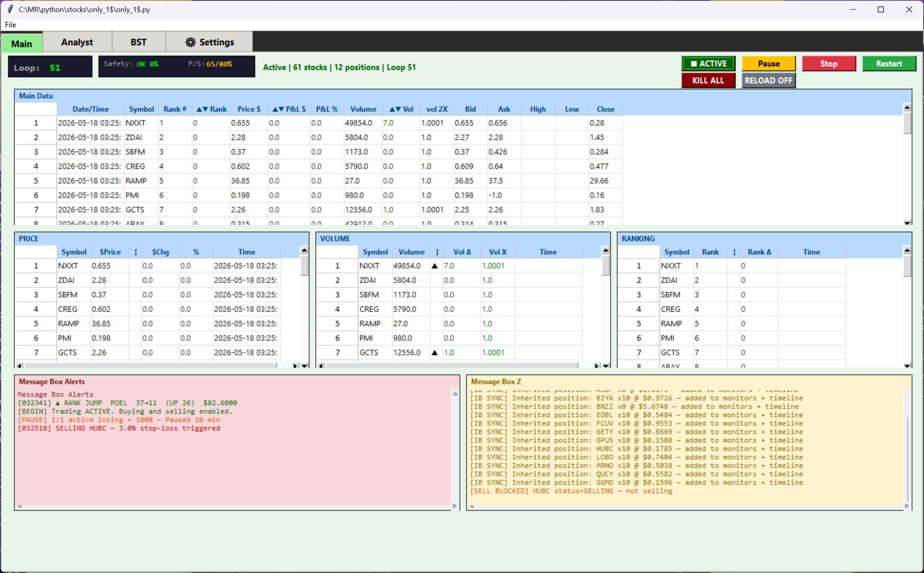The height and width of the screenshot is (573, 924).
Task: Click the yellow Pause button
Action: [x=768, y=63]
